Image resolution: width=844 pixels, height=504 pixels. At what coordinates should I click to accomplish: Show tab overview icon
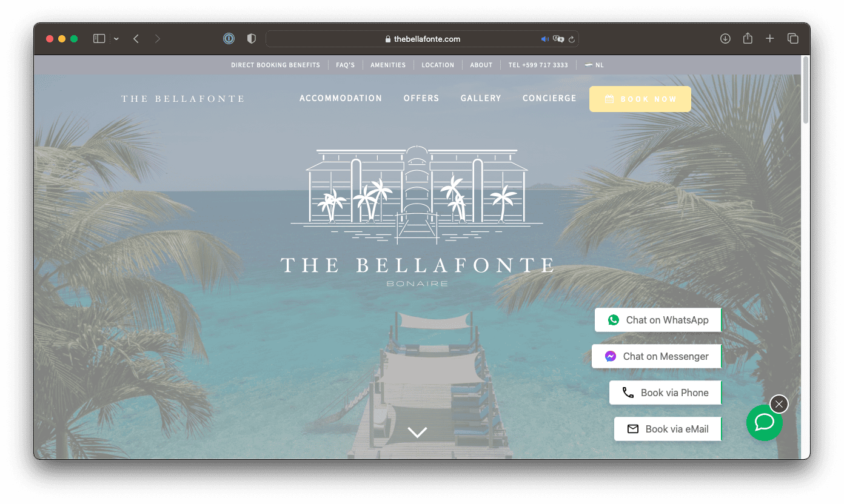click(x=792, y=39)
